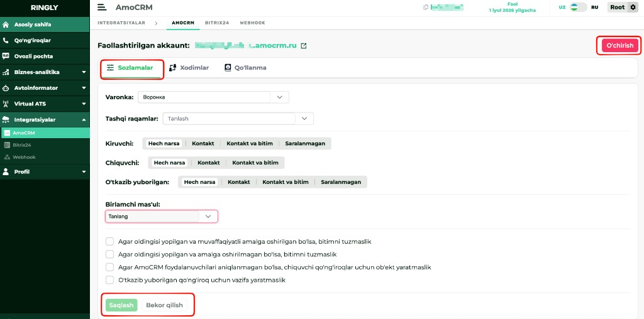Click the Bitrix24 icon in the sidebar
Screen dimensions: 644x319
click(7, 145)
